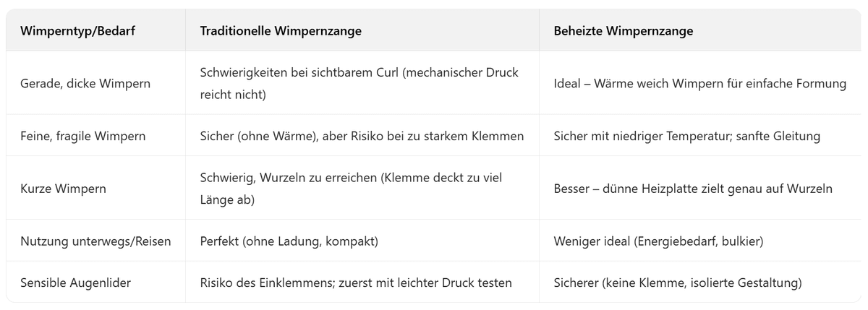Select the 'Sensible Augenlider' row label

coord(75,283)
